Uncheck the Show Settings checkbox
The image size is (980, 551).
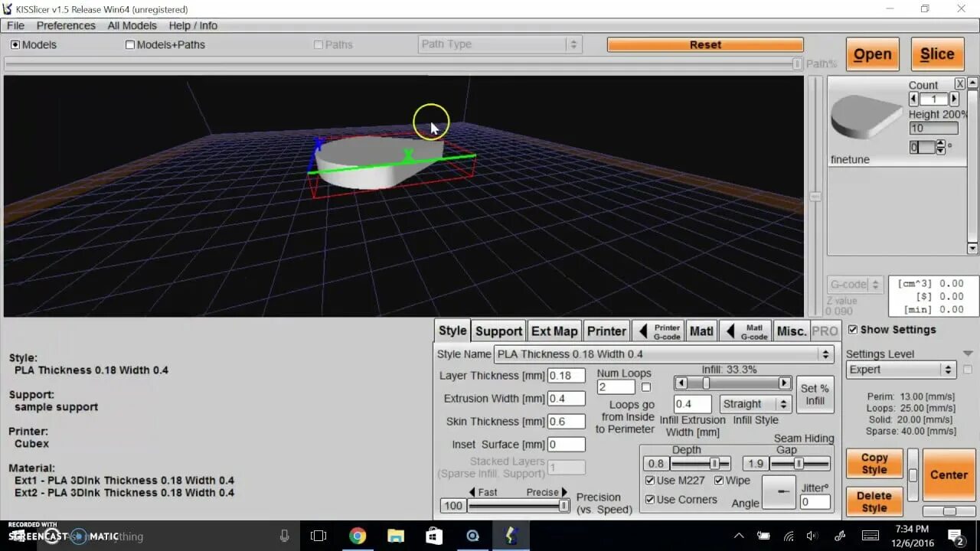tap(853, 329)
